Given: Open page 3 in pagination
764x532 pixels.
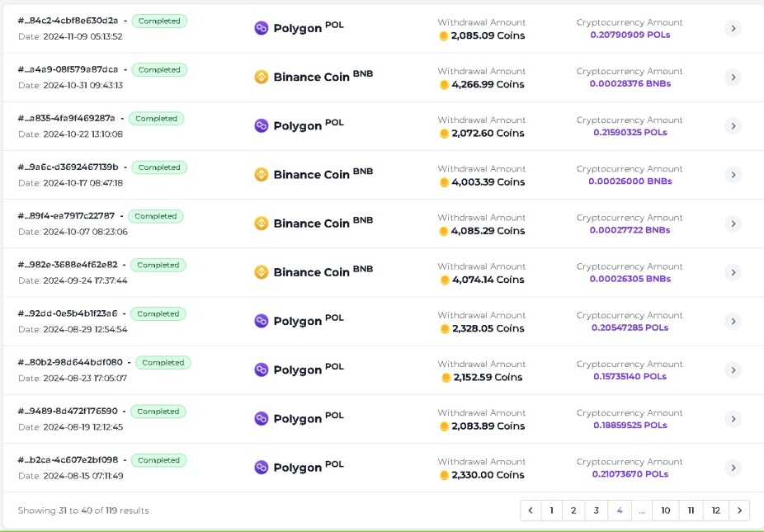Looking at the screenshot, I should pyautogui.click(x=596, y=510).
